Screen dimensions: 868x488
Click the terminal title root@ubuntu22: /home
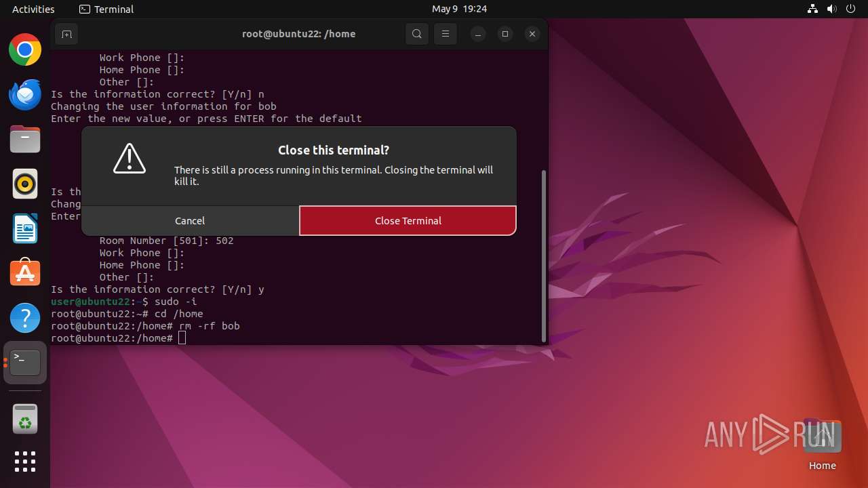[x=298, y=34]
